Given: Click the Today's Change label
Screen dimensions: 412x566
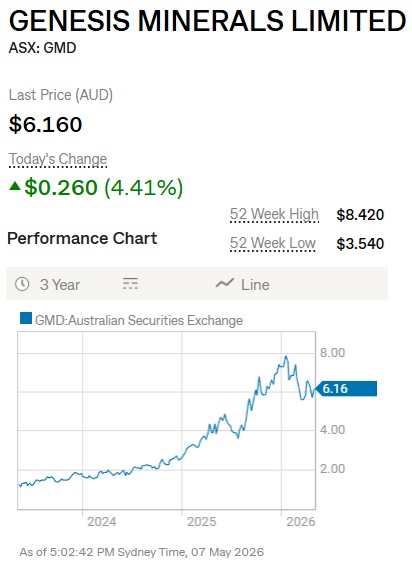Looking at the screenshot, I should click(x=58, y=159).
